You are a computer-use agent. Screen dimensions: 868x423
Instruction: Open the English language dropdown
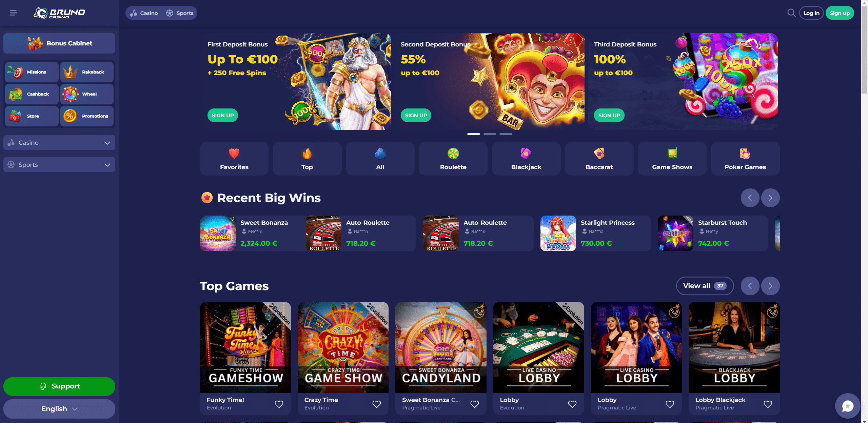point(59,409)
